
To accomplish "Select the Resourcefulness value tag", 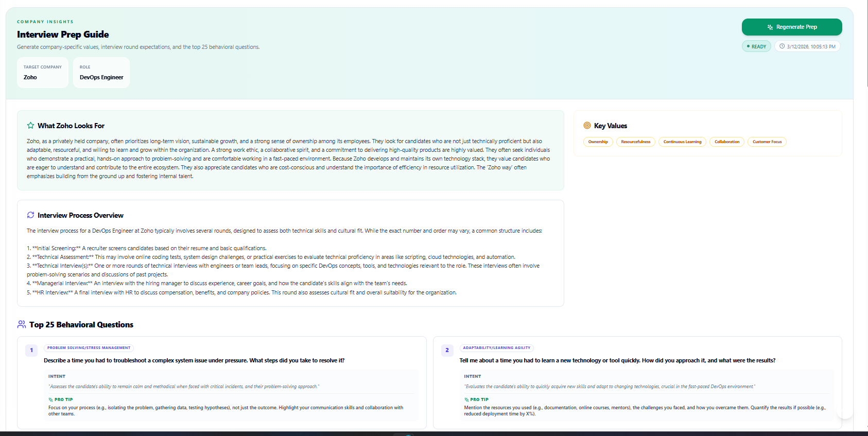I will tap(636, 142).
